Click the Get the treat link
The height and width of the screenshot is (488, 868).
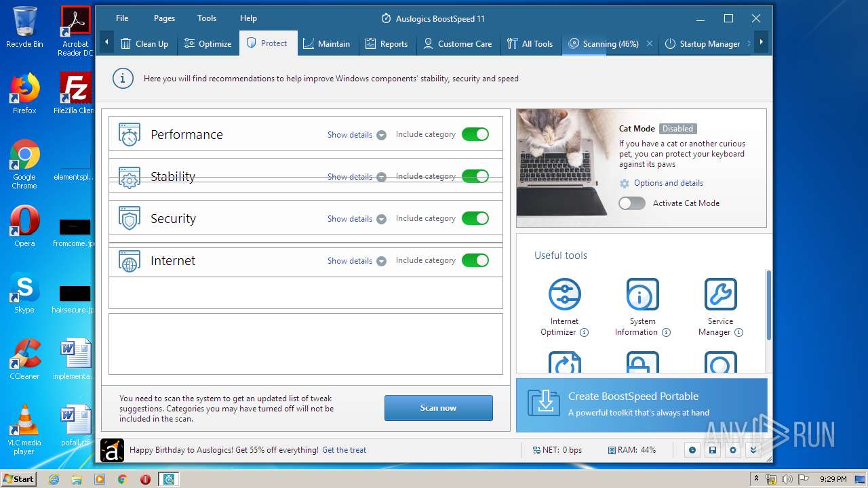[x=344, y=450]
